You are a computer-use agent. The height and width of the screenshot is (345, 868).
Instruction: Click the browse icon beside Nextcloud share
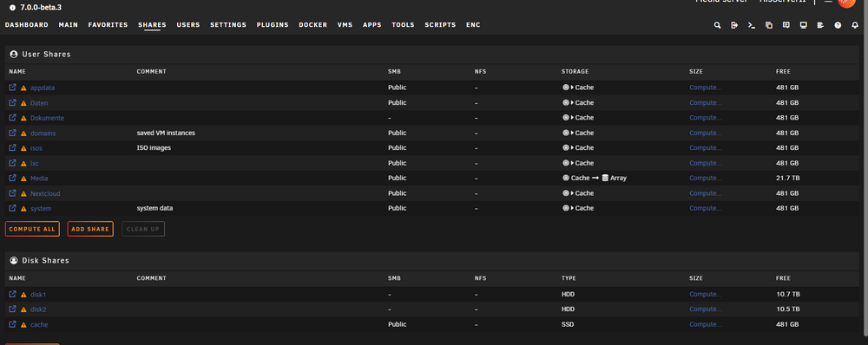coord(13,193)
